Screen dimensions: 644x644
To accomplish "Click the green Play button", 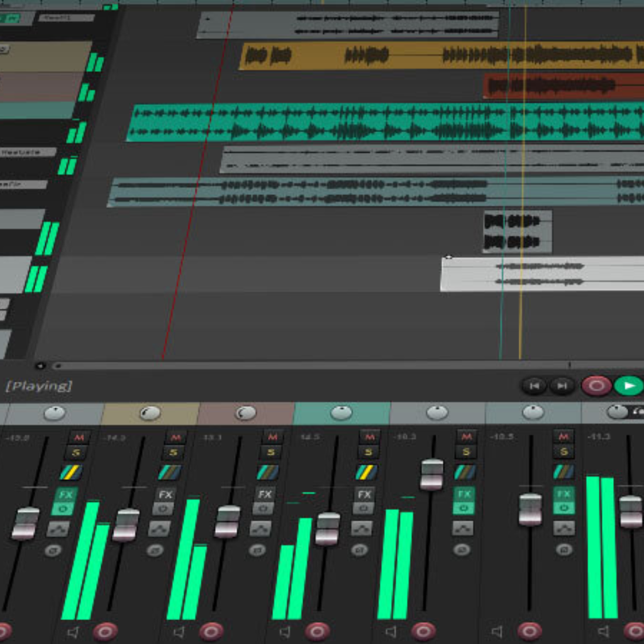I will coord(628,386).
